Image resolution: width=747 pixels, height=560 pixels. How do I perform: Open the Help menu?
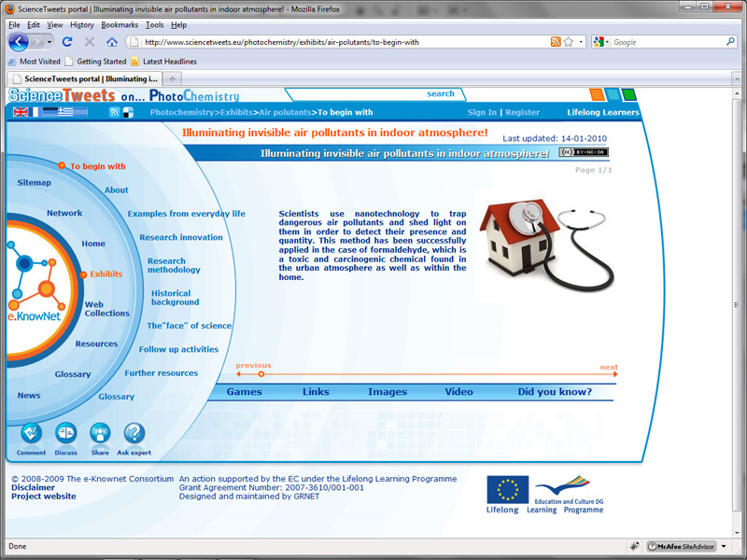[178, 25]
